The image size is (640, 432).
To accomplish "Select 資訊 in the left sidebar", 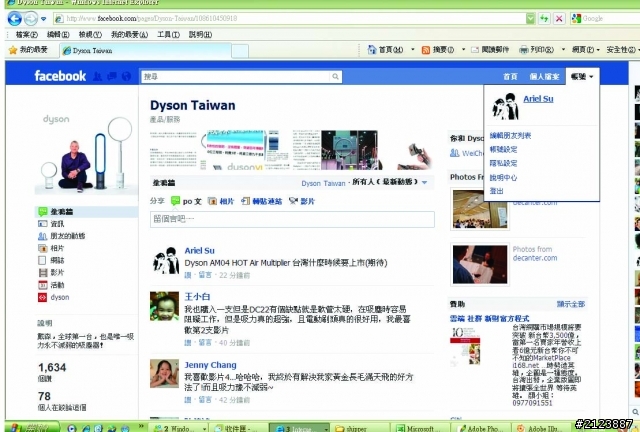I will [51, 224].
